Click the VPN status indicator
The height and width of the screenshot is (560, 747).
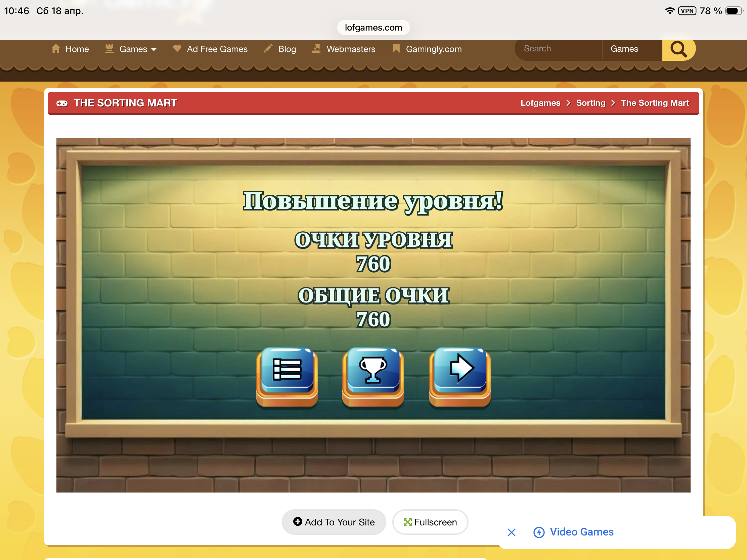tap(687, 11)
